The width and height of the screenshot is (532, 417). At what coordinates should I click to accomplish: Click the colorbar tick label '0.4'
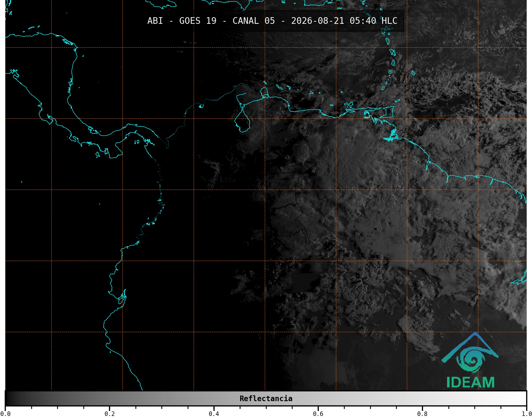tap(214, 414)
